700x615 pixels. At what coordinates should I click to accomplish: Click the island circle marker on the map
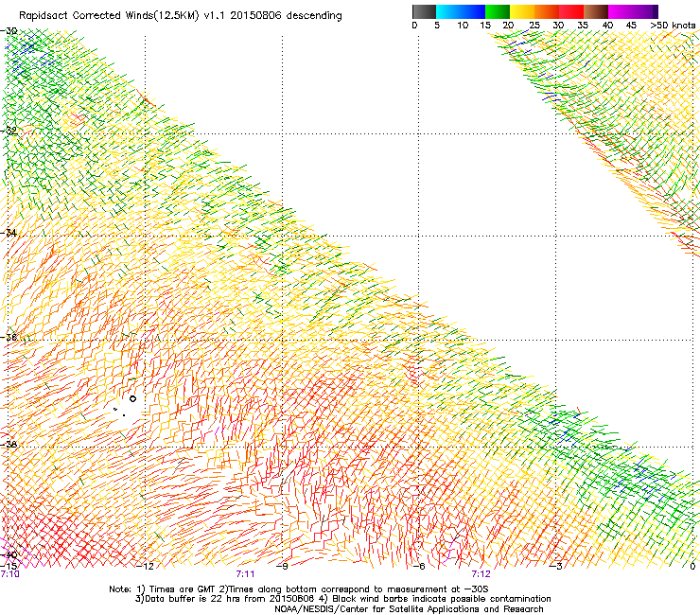132,398
